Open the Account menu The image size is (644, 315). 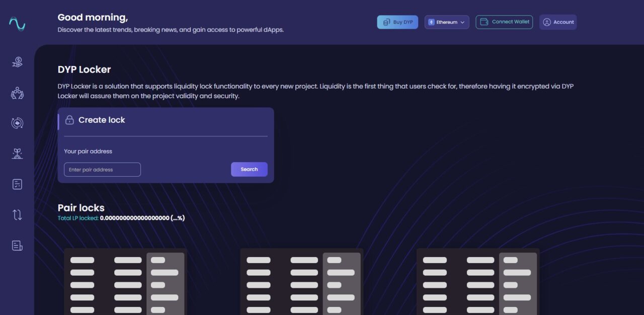(x=558, y=22)
